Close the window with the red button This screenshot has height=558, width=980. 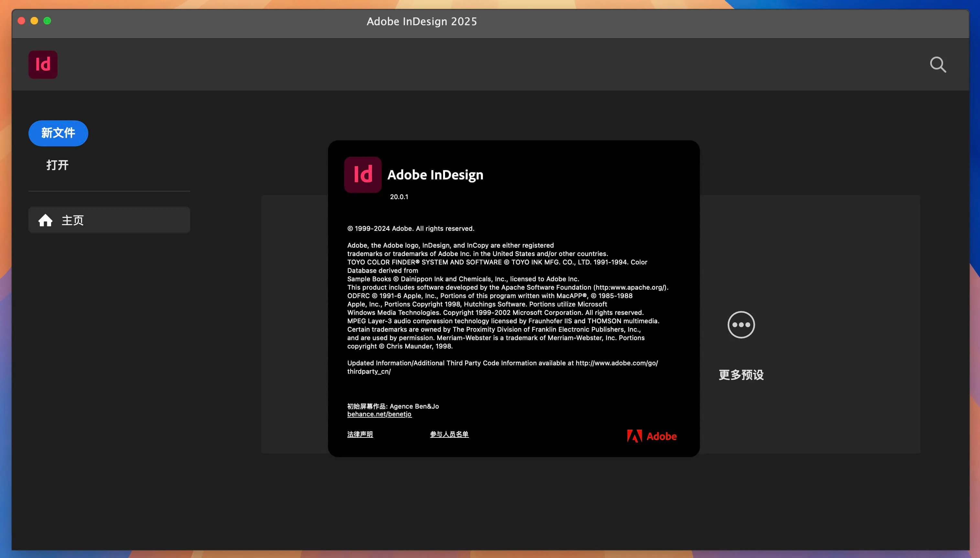tap(21, 21)
